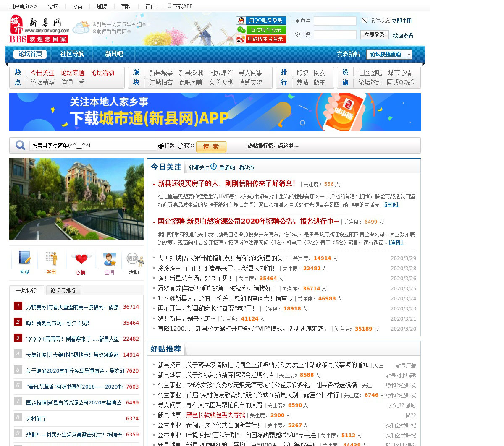Focus the search text input box
Viewport: 504px width, 446px height.
[x=93, y=146]
